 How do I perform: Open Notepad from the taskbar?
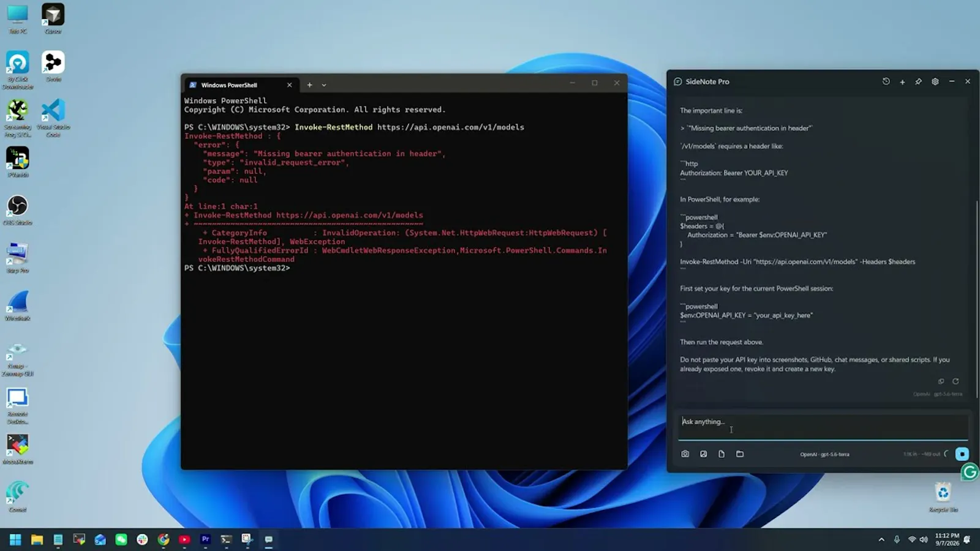pos(58,539)
